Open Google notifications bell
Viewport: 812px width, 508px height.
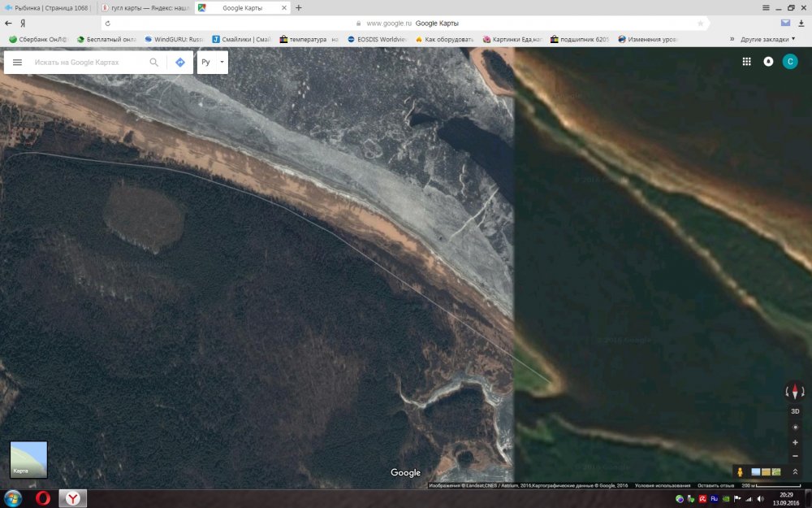pyautogui.click(x=768, y=62)
